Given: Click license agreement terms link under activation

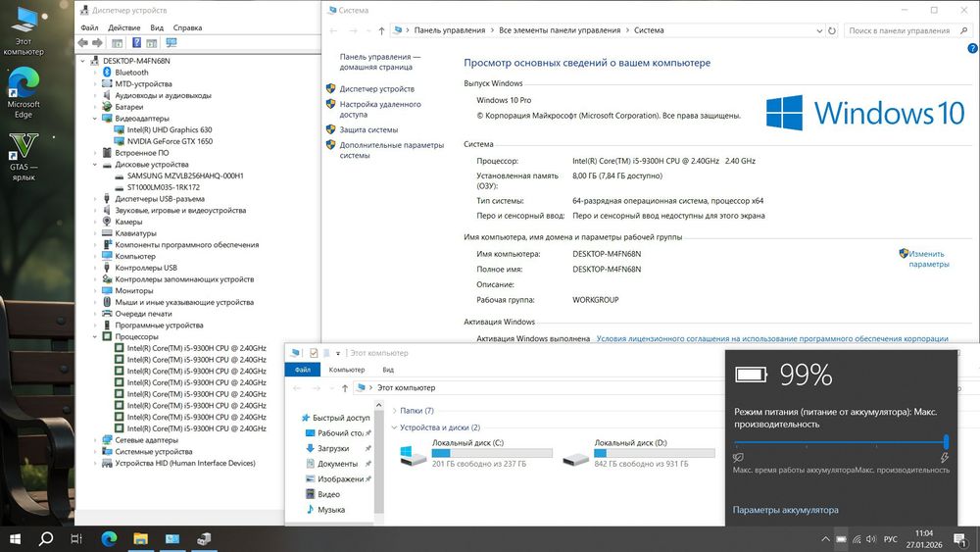Looking at the screenshot, I should tap(772, 339).
